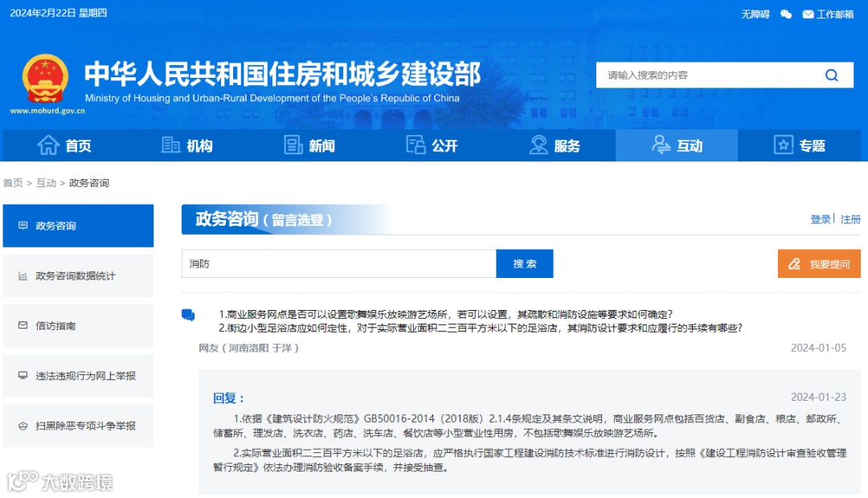Screen dimensions: 868x498
Task: Click 首页 in the breadcrumb
Action: (14, 182)
